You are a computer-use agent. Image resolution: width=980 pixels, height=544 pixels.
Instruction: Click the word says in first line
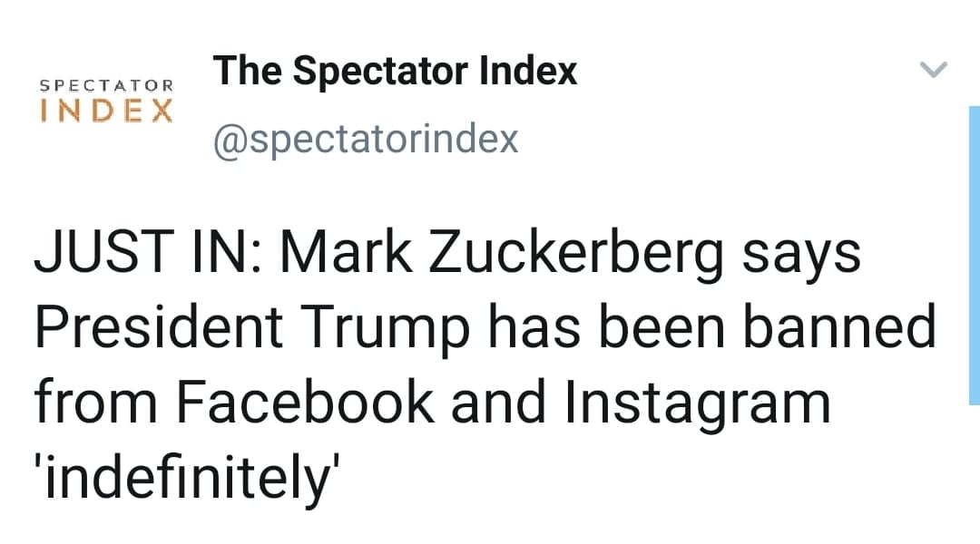(x=802, y=257)
